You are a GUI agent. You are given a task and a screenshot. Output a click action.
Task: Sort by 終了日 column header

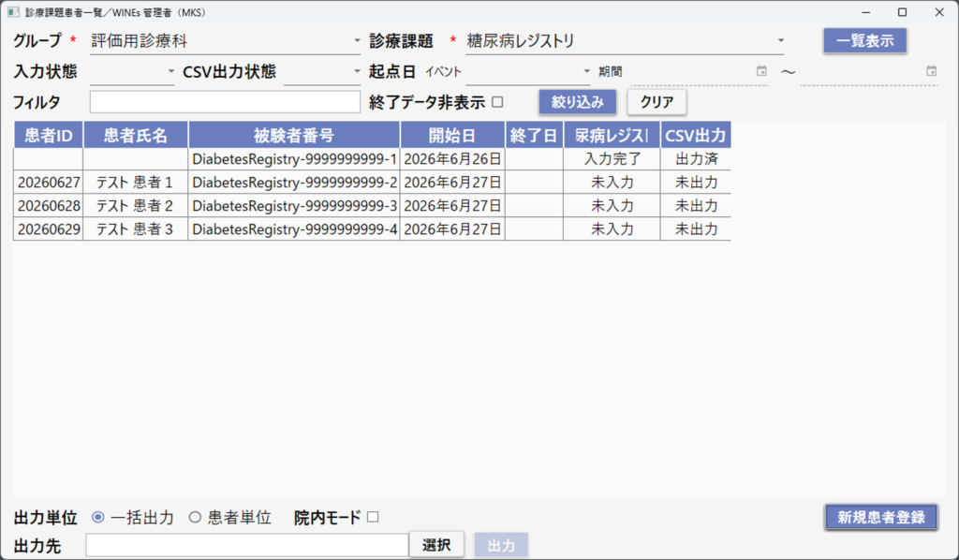[534, 135]
